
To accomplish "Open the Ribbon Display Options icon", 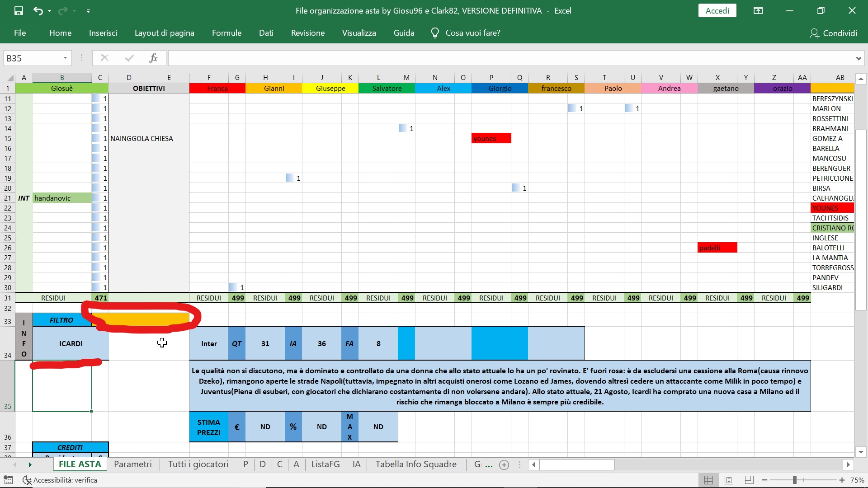I will [x=758, y=11].
